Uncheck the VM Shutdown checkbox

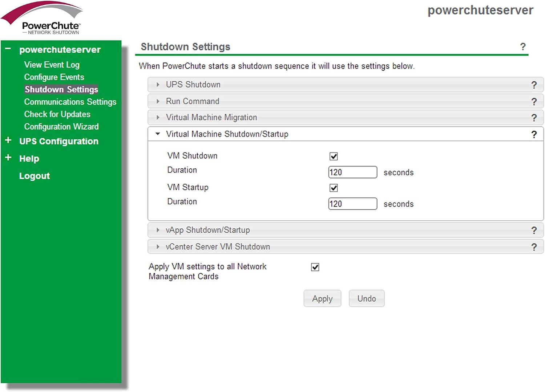click(334, 156)
